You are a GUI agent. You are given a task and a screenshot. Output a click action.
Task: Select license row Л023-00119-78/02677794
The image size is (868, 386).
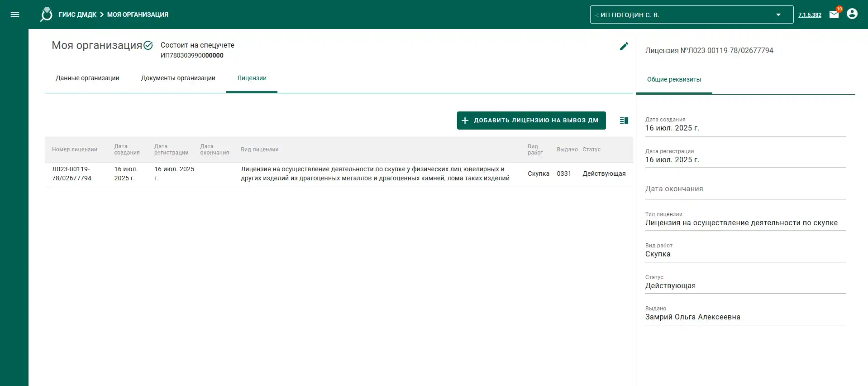[x=339, y=174]
